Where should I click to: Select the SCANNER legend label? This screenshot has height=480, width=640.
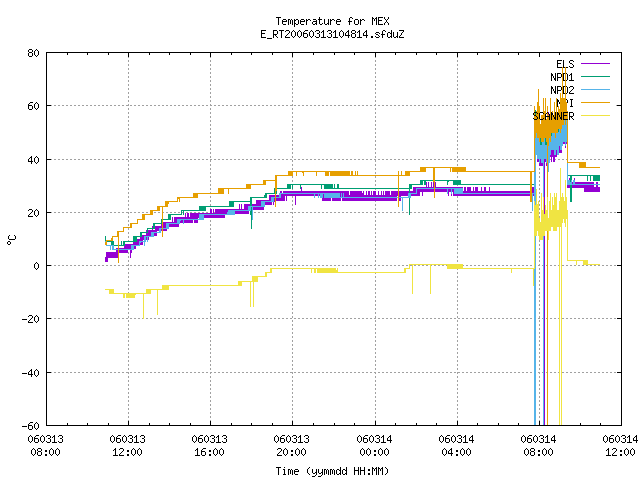553,116
